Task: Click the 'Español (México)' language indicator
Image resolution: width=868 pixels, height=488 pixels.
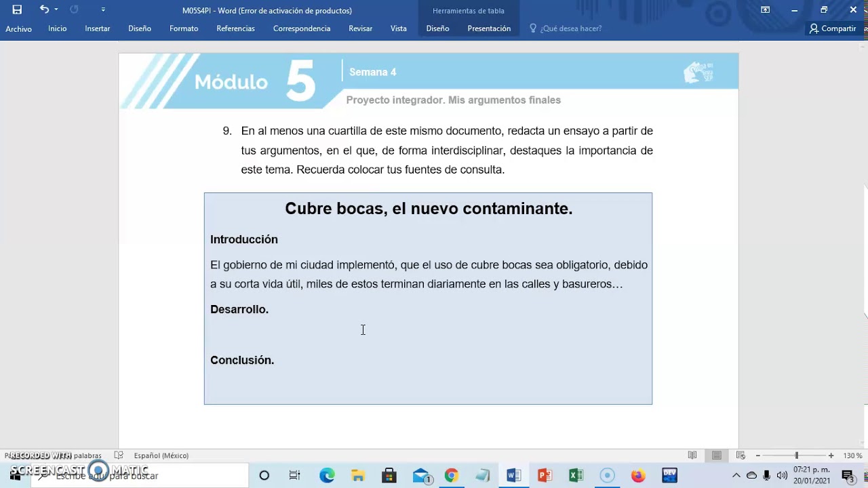Action: [x=161, y=455]
